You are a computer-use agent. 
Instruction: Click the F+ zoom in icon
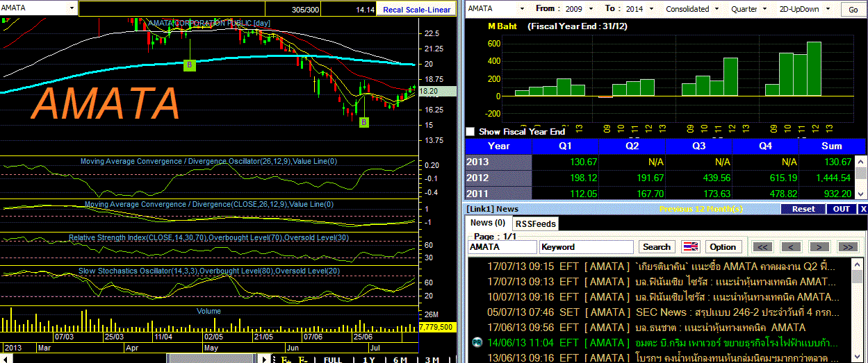coord(286,359)
